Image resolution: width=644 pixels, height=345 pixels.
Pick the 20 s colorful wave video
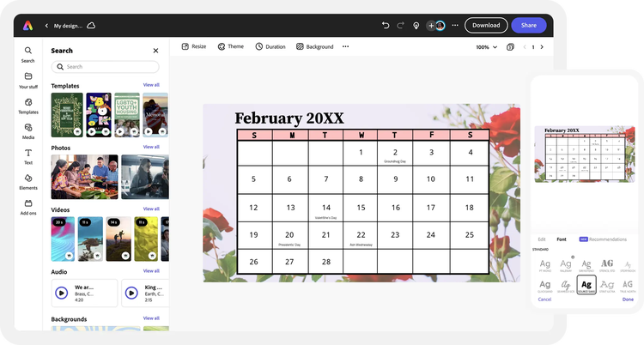tap(63, 239)
